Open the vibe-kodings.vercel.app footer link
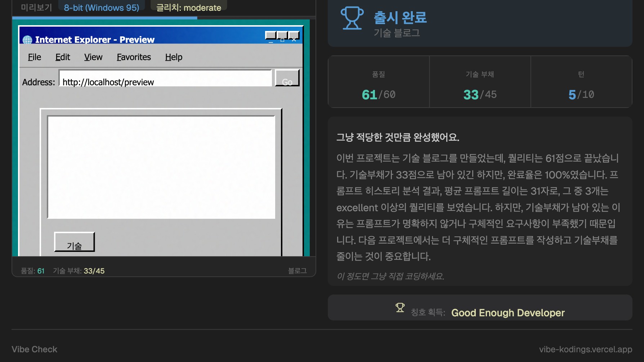Viewport: 644px width, 362px height. click(585, 349)
